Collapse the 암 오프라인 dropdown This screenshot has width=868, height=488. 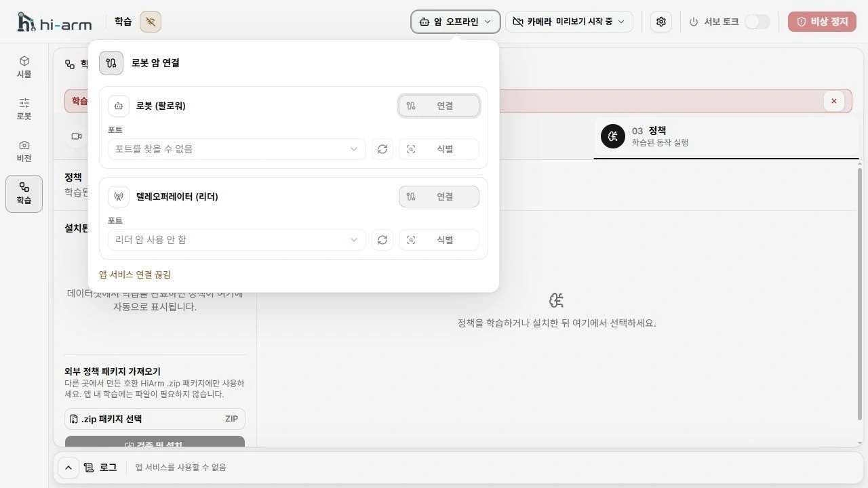click(x=456, y=22)
